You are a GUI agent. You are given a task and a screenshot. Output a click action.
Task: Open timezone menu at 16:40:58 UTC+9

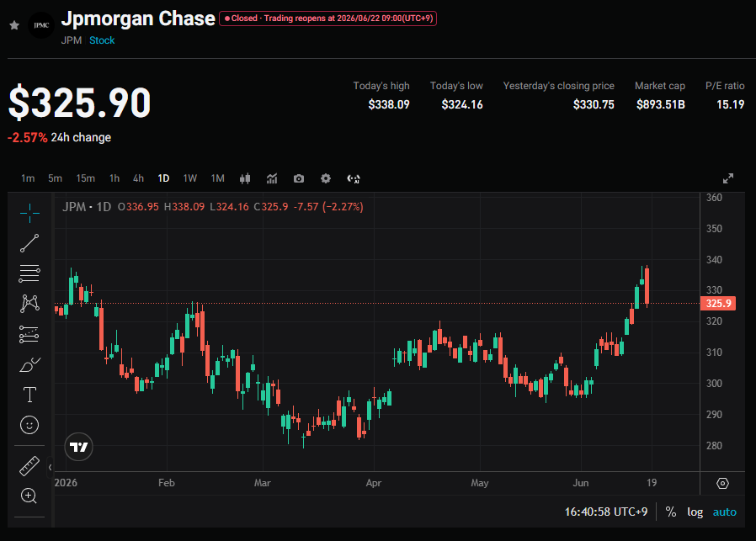606,512
